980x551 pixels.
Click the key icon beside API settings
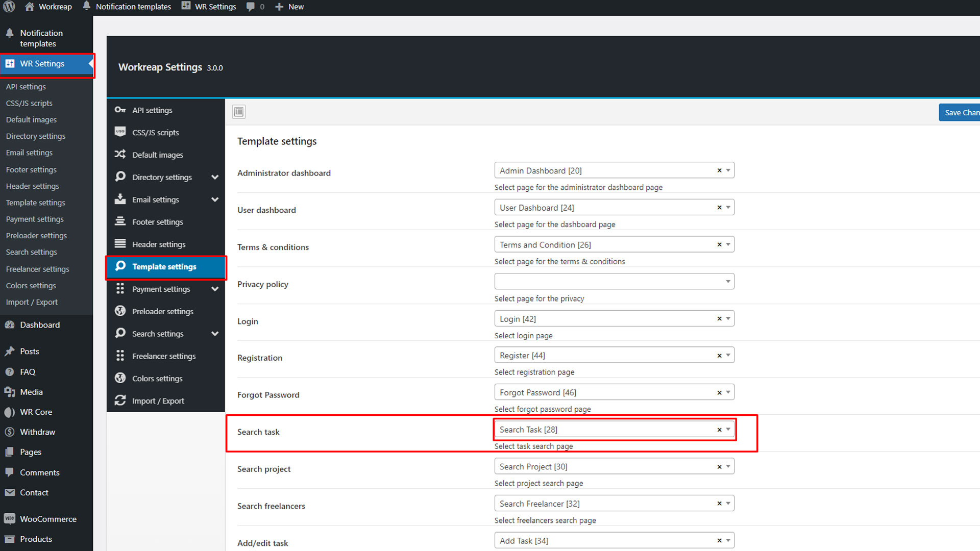pyautogui.click(x=120, y=110)
